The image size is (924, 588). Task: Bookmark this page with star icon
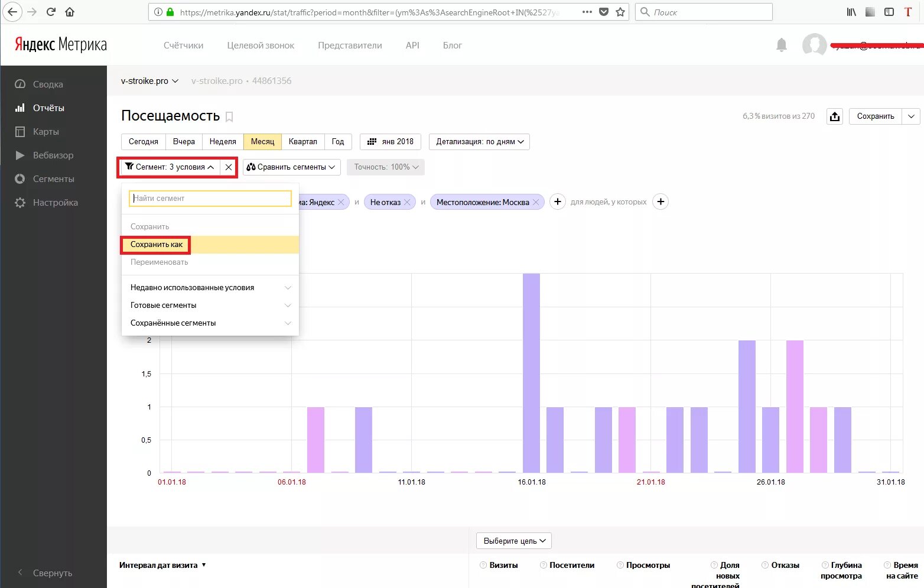click(x=620, y=12)
